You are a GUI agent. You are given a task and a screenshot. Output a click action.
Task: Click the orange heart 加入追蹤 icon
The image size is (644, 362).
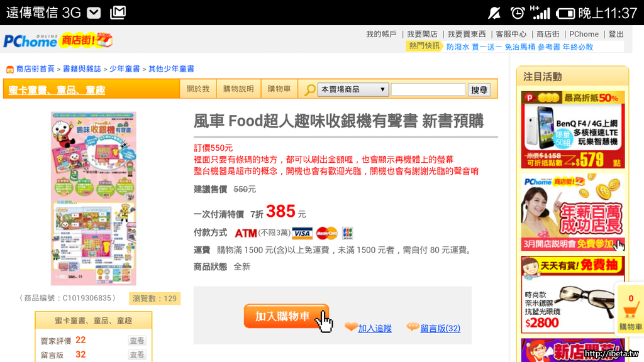point(350,327)
